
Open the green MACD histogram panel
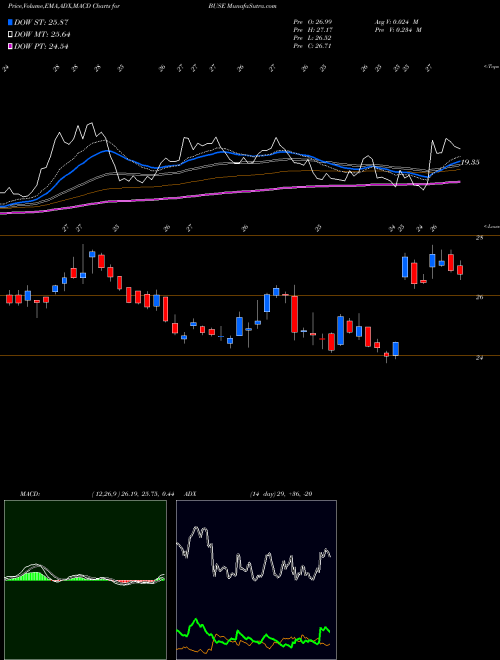(85, 580)
